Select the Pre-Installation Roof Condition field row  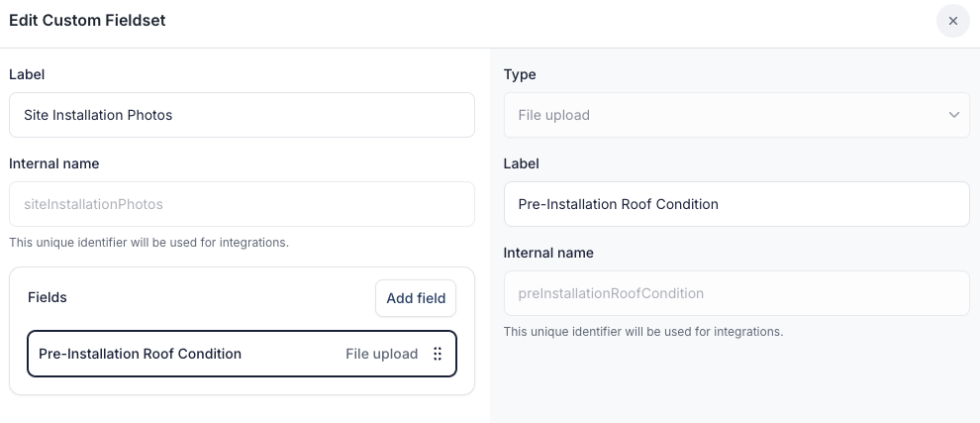coord(198,354)
